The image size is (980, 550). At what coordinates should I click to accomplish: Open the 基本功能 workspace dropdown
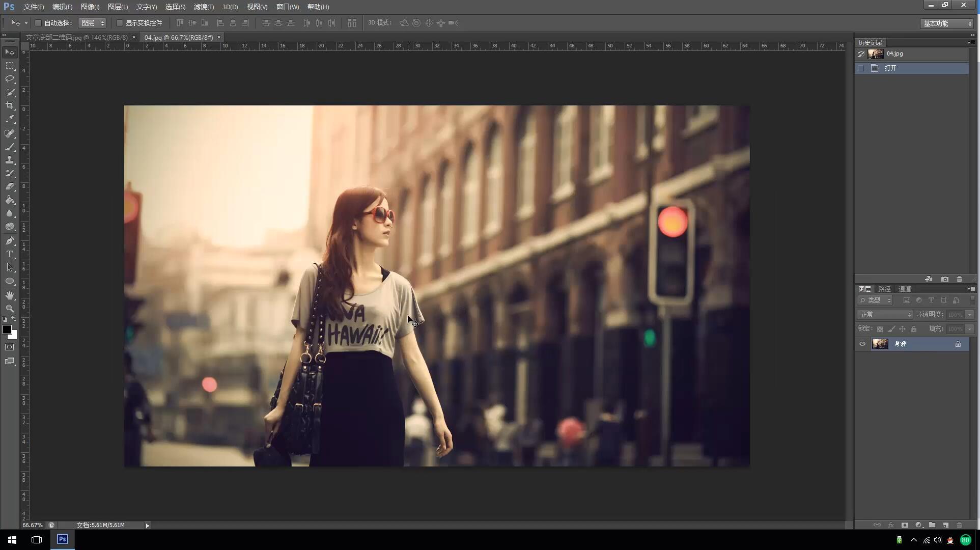click(947, 23)
